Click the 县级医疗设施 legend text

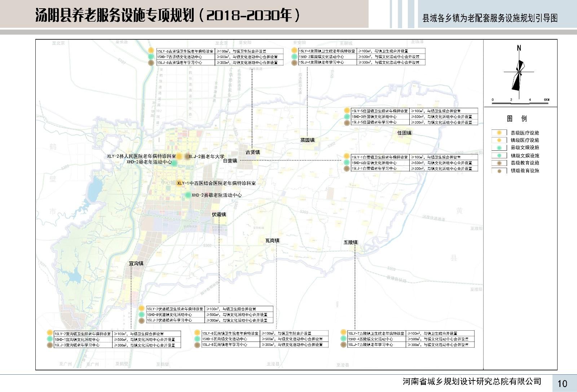(525, 133)
